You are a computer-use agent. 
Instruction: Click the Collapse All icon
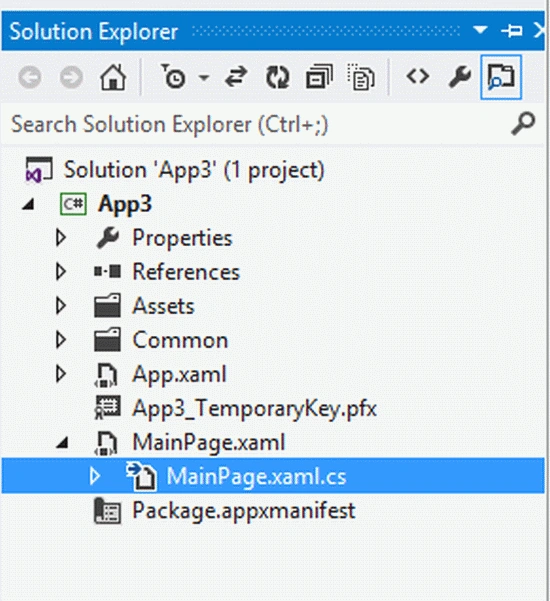click(319, 77)
